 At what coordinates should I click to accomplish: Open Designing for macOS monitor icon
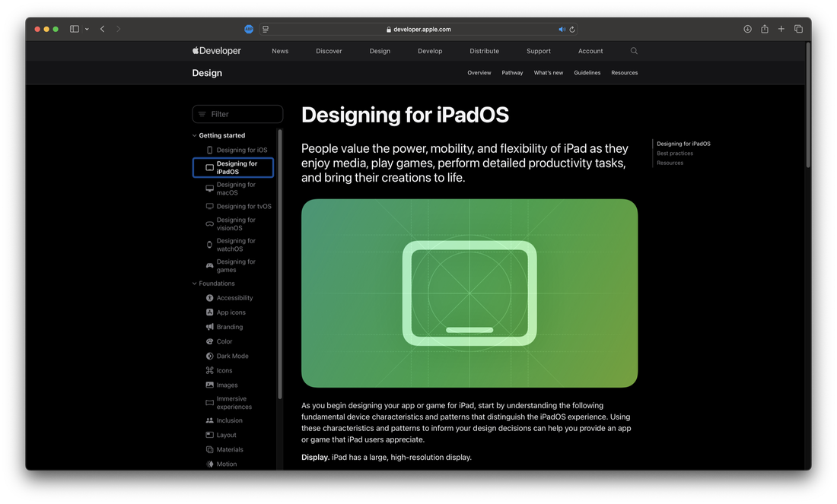click(x=209, y=189)
